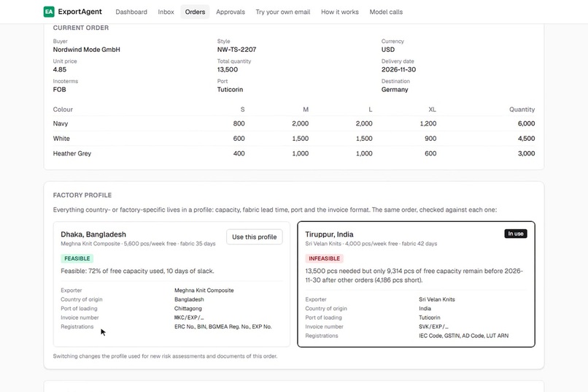Click the Colour column header
Viewport: 588px width, 392px height.
coord(63,109)
